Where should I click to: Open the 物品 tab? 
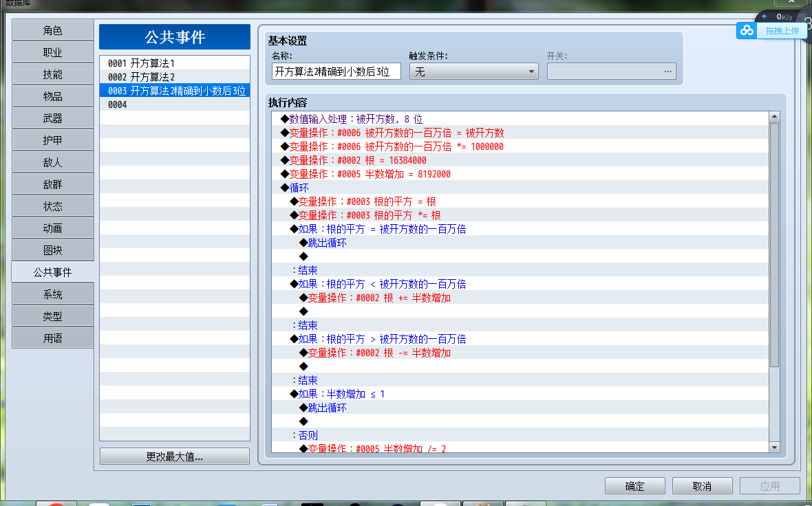53,96
